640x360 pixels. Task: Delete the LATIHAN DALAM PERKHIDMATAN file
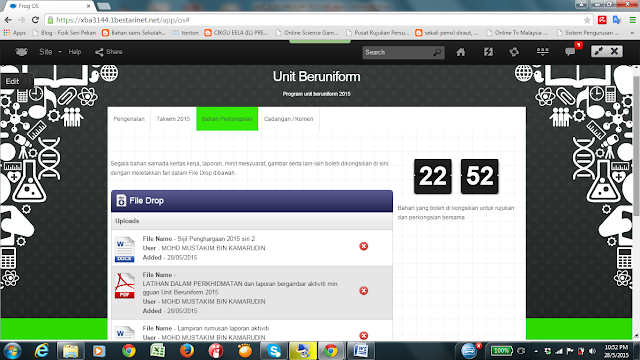point(364,291)
